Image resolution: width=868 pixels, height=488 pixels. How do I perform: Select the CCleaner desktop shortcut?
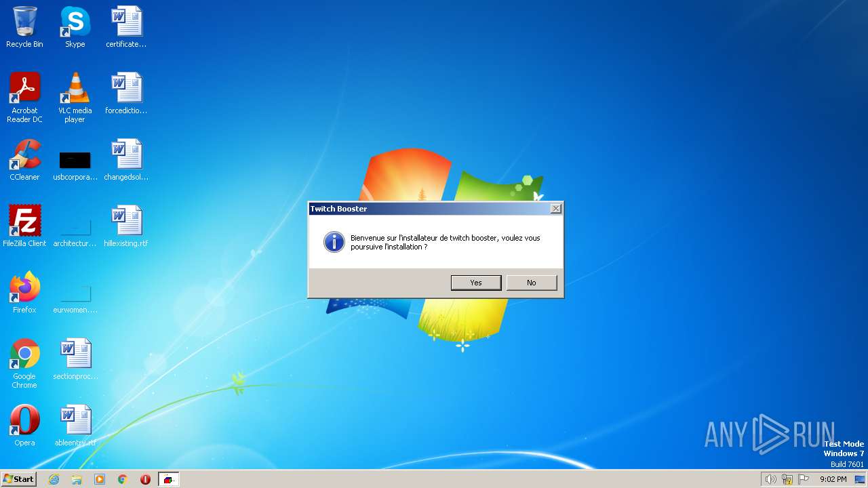24,160
